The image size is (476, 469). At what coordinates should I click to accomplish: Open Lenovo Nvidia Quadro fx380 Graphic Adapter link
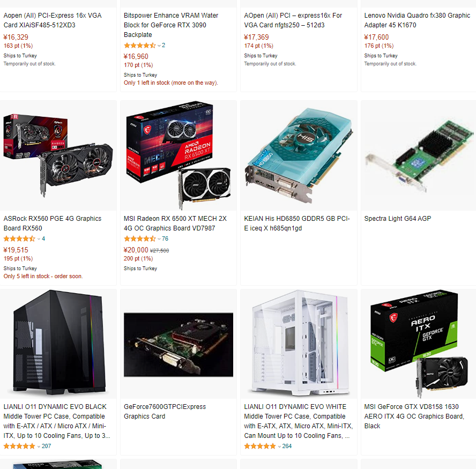(x=417, y=20)
